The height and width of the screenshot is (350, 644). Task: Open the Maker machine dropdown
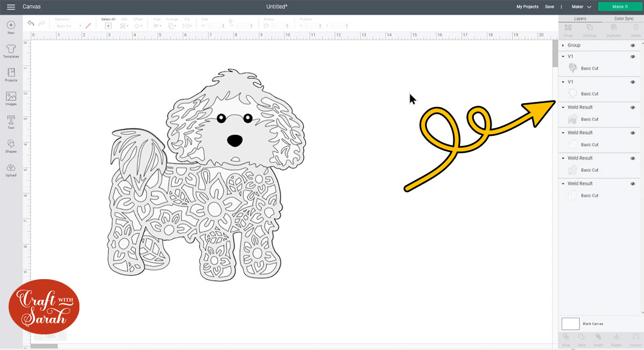(583, 6)
